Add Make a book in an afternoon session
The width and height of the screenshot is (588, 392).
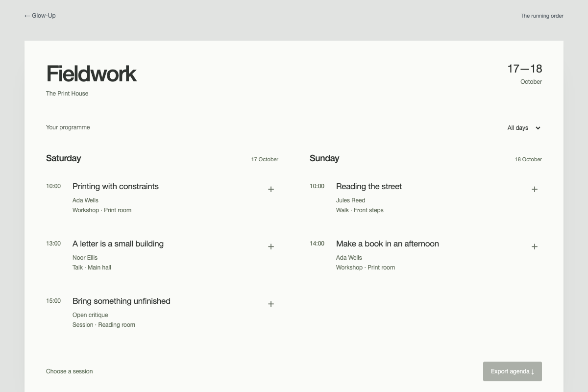[x=535, y=246]
